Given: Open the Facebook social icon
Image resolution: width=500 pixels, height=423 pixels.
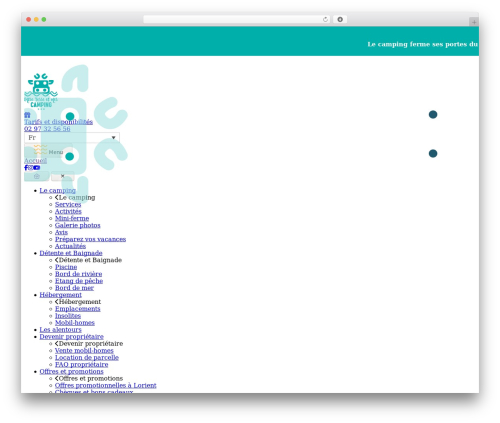Looking at the screenshot, I should 26,168.
